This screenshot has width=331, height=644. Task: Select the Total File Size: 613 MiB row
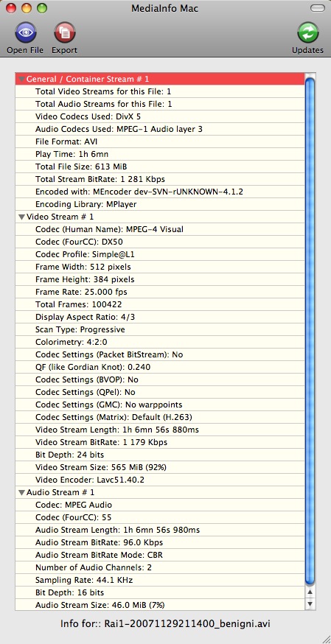point(160,167)
